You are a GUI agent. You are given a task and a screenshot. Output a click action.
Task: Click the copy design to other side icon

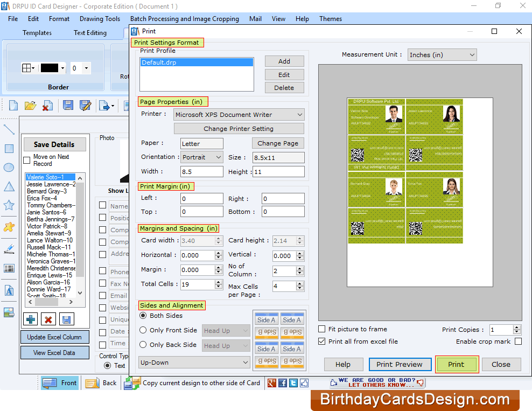[132, 383]
